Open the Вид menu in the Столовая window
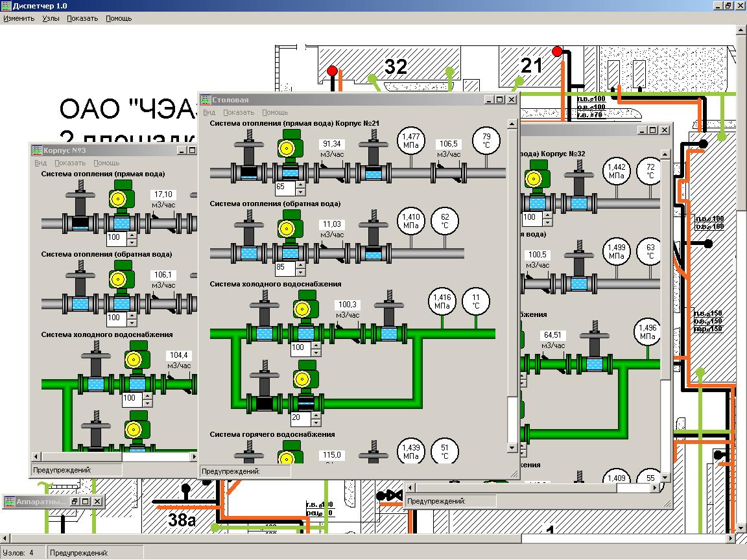Image resolution: width=747 pixels, height=560 pixels. pyautogui.click(x=209, y=112)
